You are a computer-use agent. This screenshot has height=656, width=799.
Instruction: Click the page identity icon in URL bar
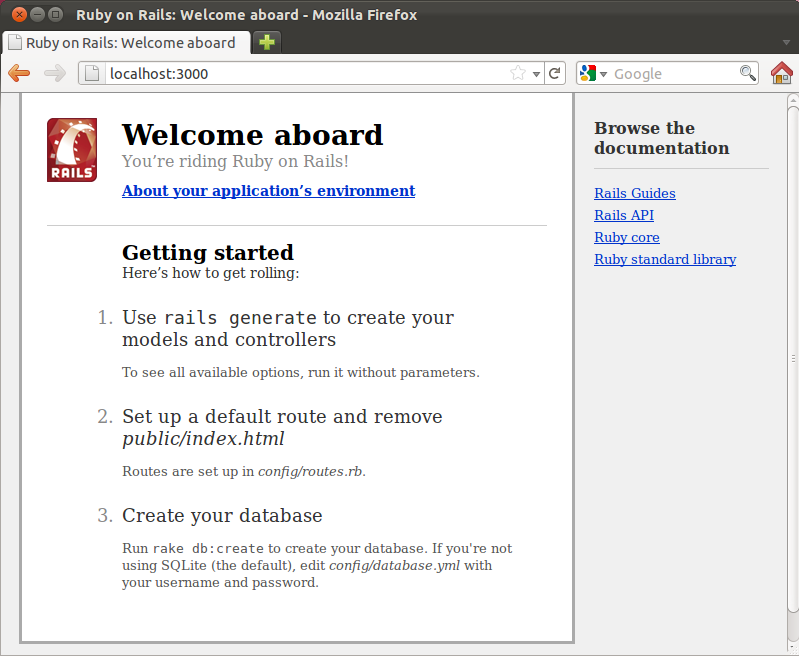click(x=92, y=73)
